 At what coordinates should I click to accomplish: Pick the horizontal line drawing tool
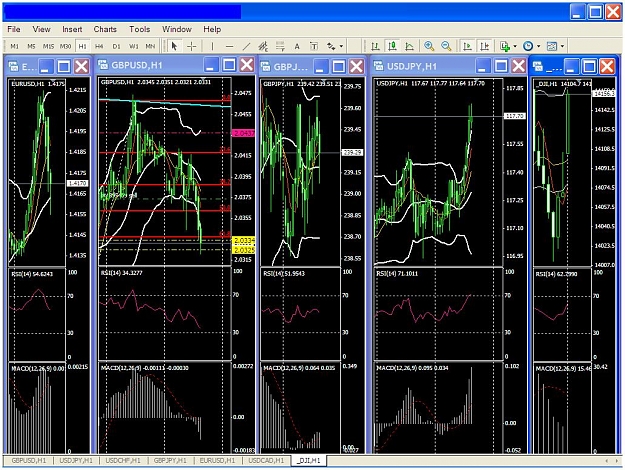(x=229, y=46)
